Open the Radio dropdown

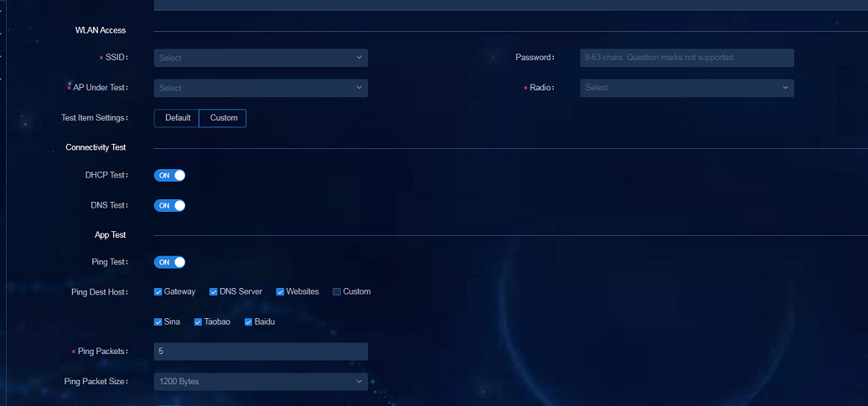click(687, 88)
